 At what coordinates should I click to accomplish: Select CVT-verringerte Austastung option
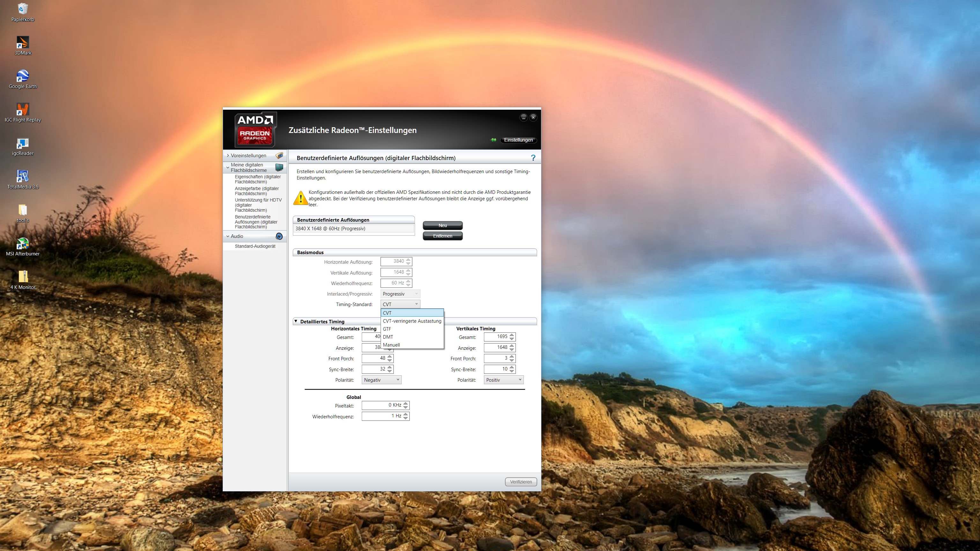point(412,321)
